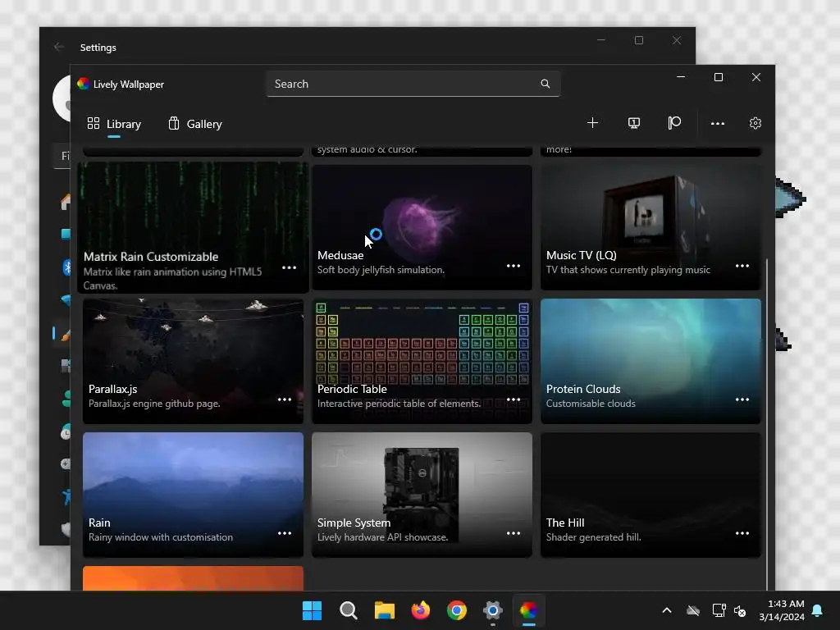The image size is (840, 630).
Task: Open more options for Simple System
Action: point(514,533)
